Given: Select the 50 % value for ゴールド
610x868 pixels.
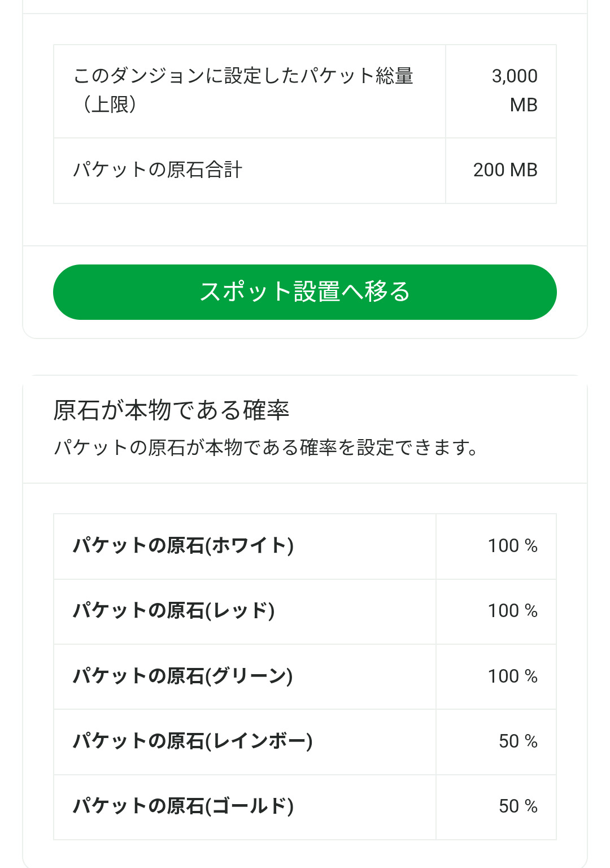Looking at the screenshot, I should [x=518, y=806].
